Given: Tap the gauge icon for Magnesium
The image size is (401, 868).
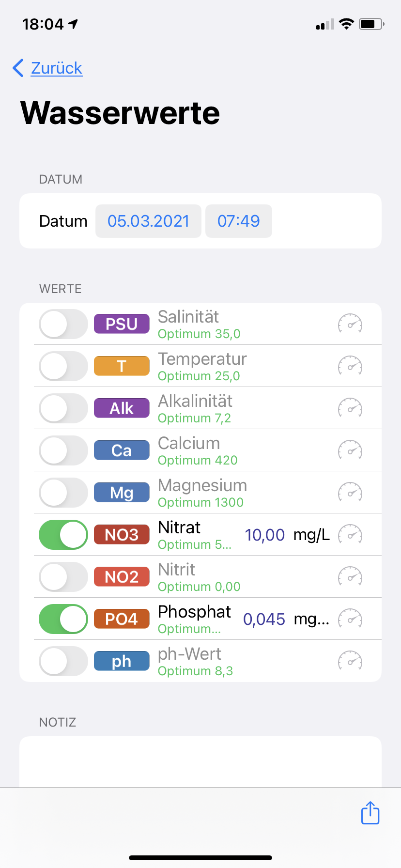Looking at the screenshot, I should click(350, 493).
